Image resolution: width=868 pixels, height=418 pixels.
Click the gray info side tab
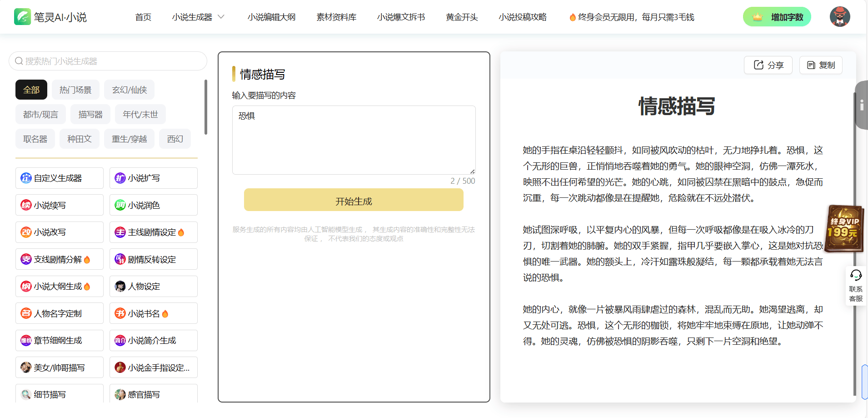pyautogui.click(x=862, y=105)
